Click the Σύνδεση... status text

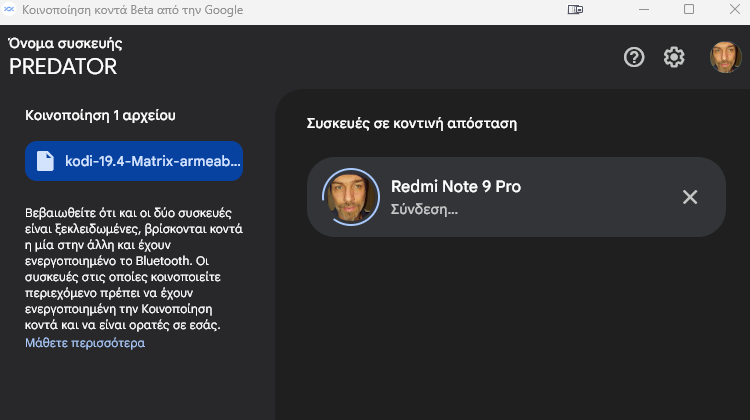coord(424,210)
